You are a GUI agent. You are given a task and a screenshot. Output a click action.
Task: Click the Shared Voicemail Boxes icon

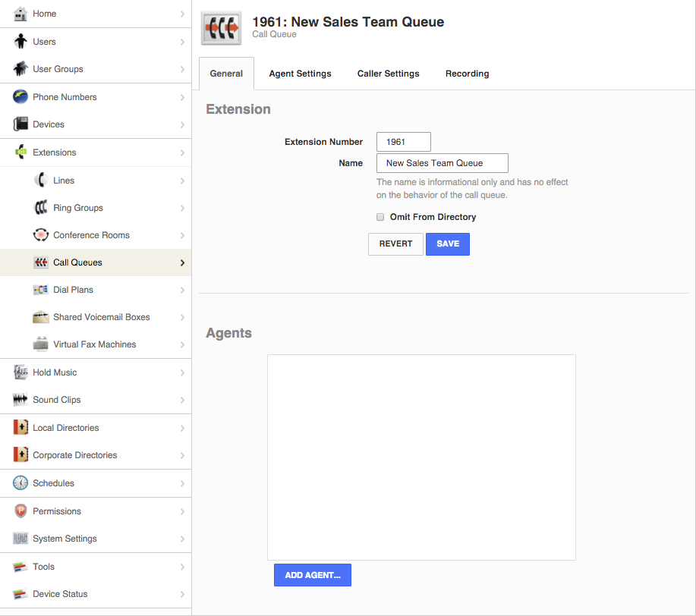click(x=41, y=316)
